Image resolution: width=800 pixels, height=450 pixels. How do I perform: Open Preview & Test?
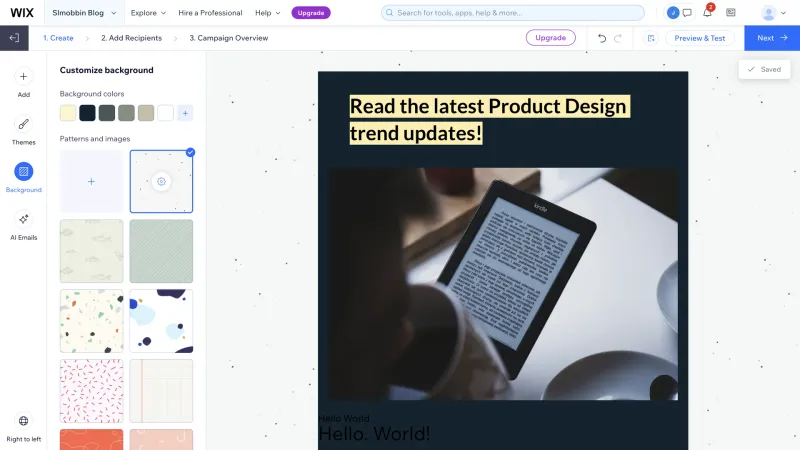coord(699,38)
